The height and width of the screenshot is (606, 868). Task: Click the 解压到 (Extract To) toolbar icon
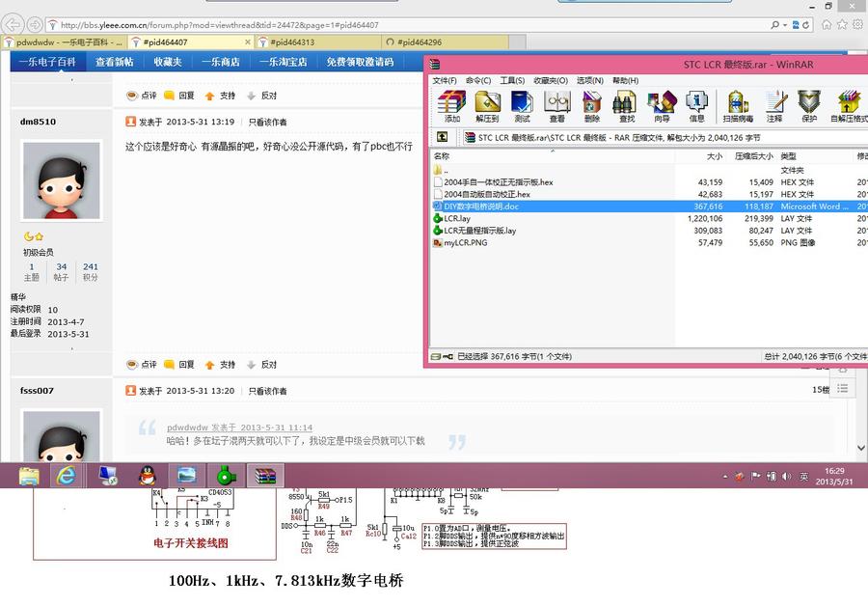click(487, 105)
